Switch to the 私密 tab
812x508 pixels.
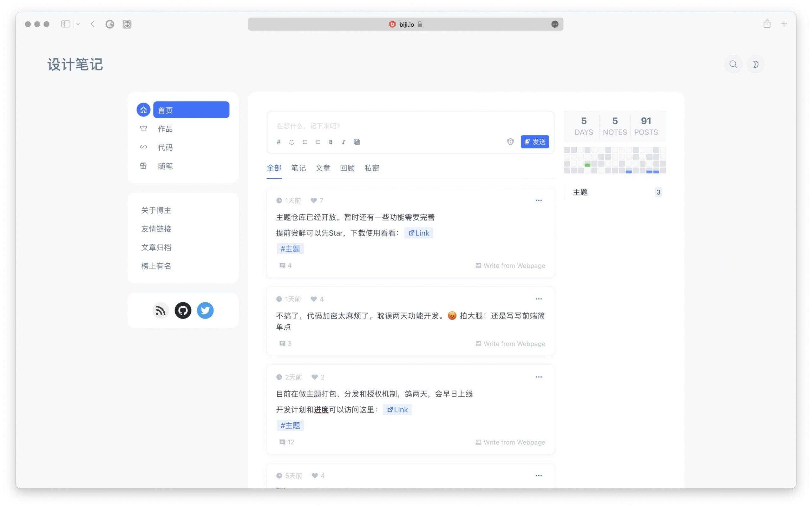pos(372,168)
